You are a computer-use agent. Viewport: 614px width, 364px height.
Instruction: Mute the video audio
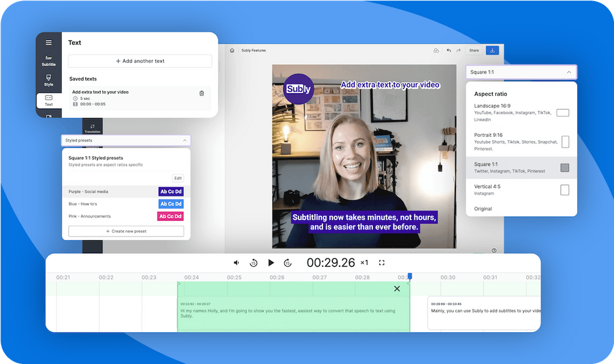(236, 262)
